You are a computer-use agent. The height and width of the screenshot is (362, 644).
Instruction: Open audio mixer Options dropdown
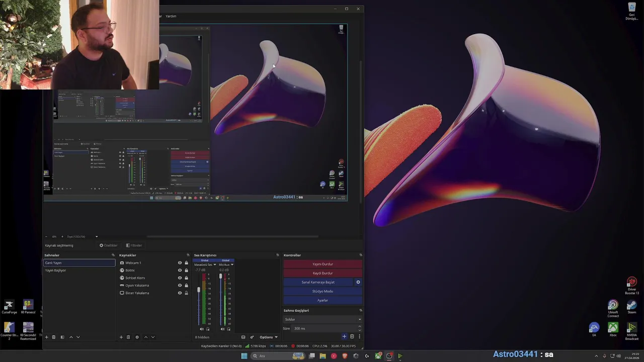pos(268,337)
